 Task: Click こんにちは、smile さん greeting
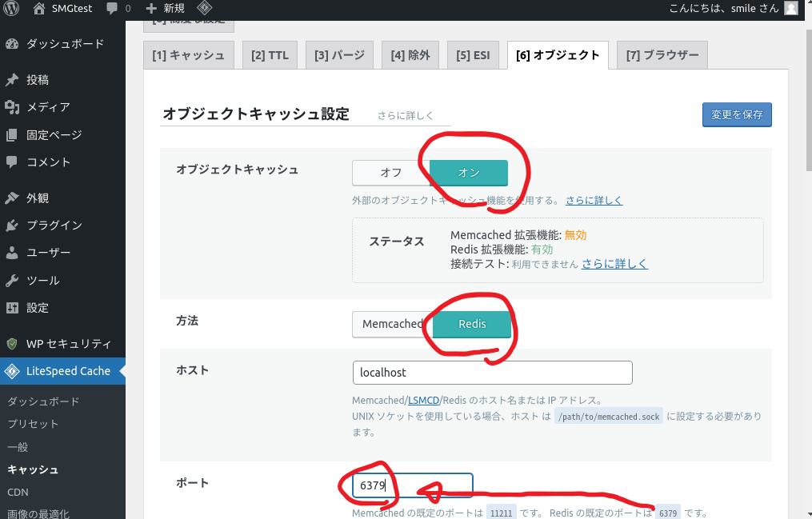coord(724,8)
